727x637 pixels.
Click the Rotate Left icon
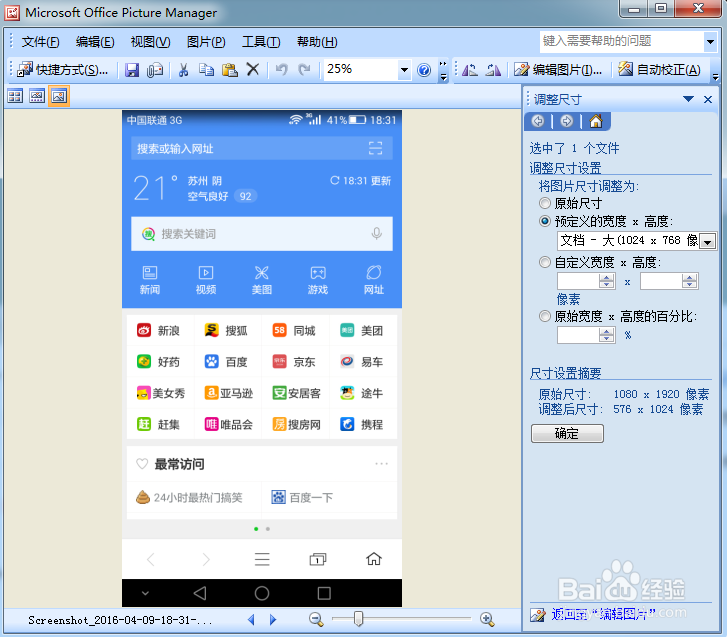[x=470, y=70]
